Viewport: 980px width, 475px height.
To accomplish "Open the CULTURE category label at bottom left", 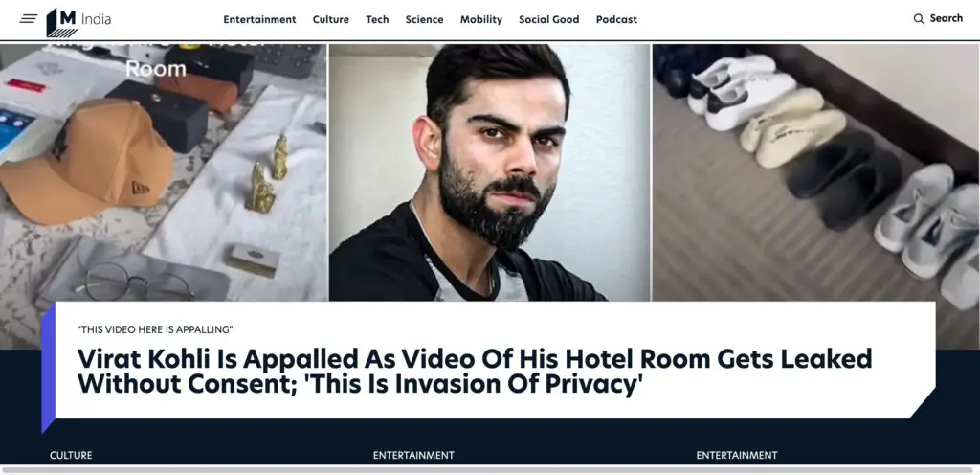I will pos(71,455).
